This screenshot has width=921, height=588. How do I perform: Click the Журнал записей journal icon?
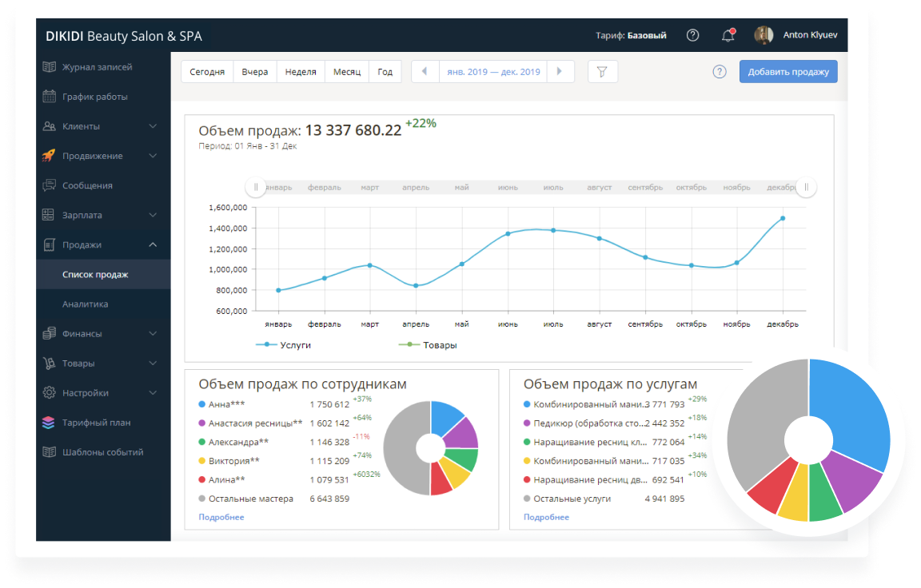(x=50, y=67)
